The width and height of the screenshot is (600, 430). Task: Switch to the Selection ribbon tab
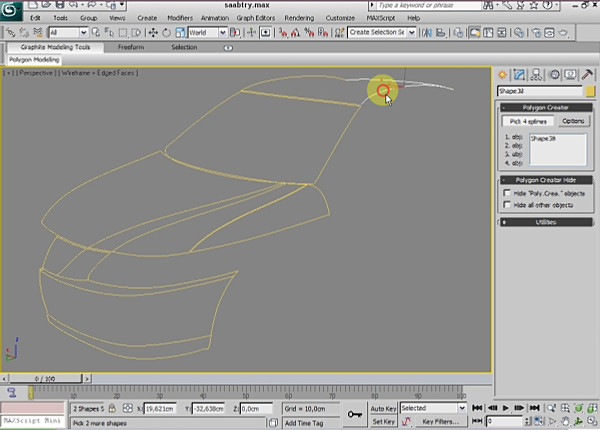[x=184, y=47]
